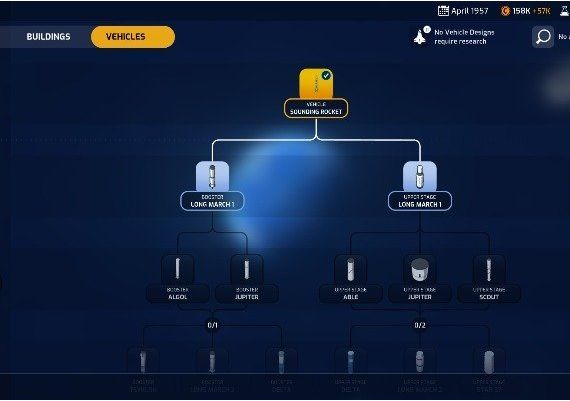The image size is (570, 401).
Task: Click the calendar icon beside April 1957
Action: pos(443,11)
